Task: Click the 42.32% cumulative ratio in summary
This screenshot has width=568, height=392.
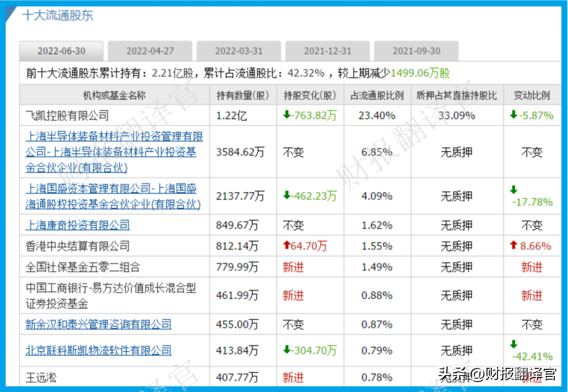Action: coord(307,73)
